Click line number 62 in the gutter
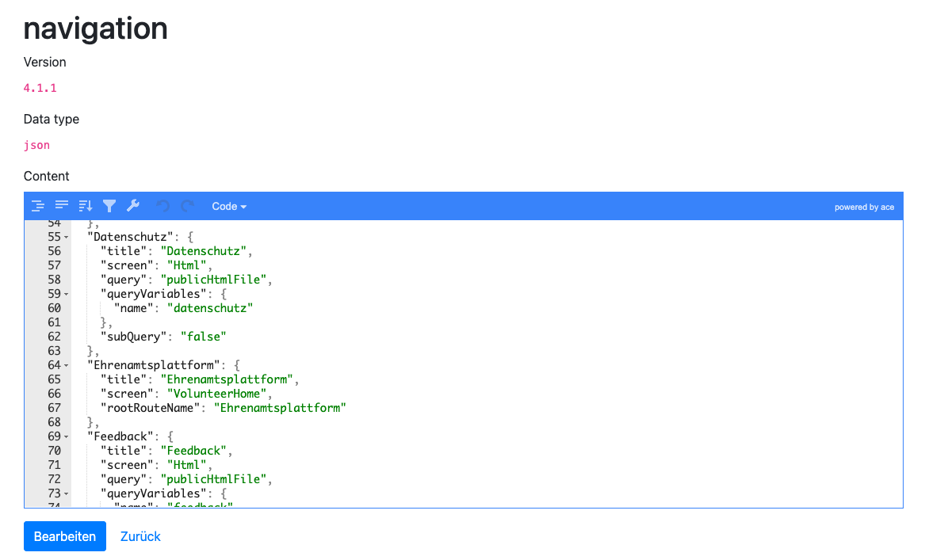The height and width of the screenshot is (560, 925). pos(54,337)
